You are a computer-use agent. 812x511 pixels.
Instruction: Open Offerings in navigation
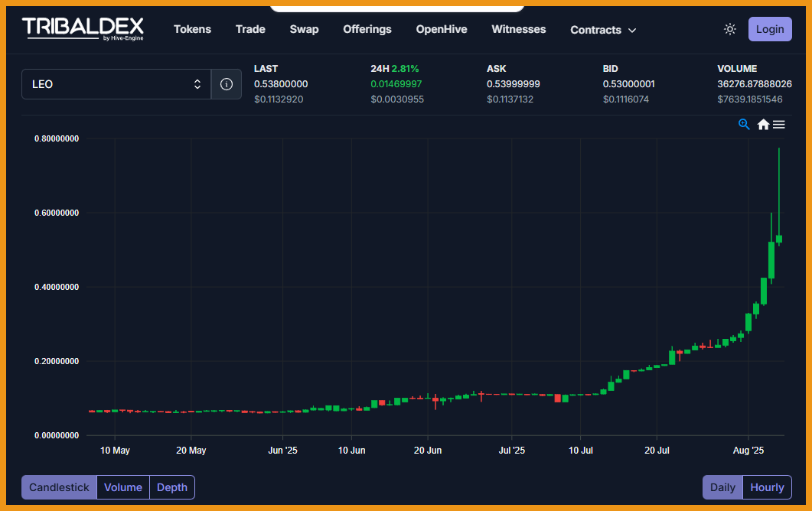tap(367, 29)
